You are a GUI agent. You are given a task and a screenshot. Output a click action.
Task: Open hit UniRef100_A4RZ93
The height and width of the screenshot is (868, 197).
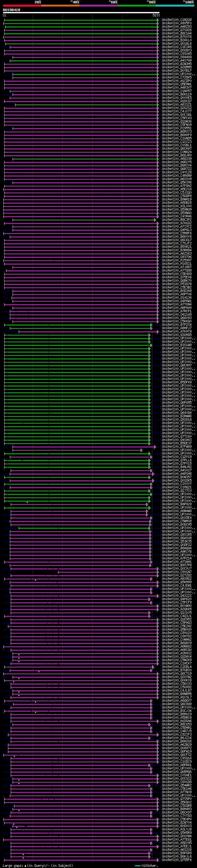coord(177,26)
